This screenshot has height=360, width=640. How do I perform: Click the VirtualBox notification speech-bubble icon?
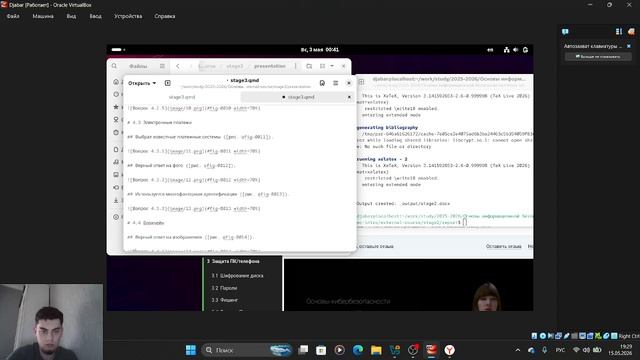click(565, 31)
